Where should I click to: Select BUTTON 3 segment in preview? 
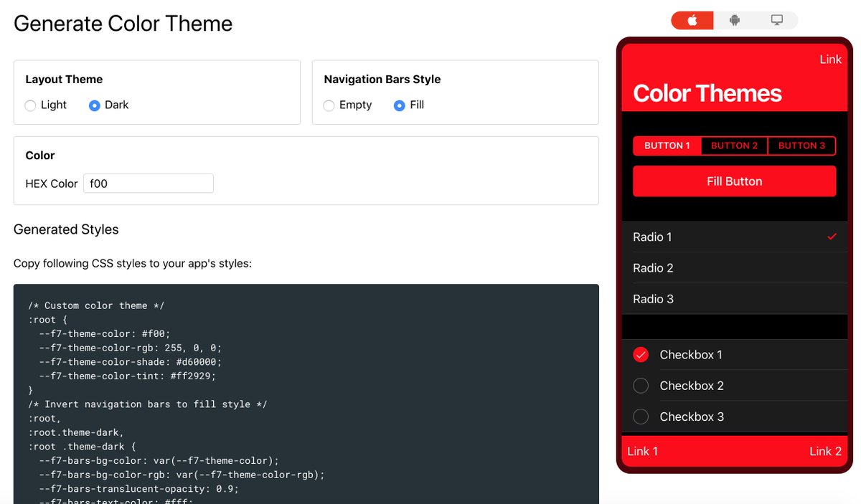[x=802, y=146]
